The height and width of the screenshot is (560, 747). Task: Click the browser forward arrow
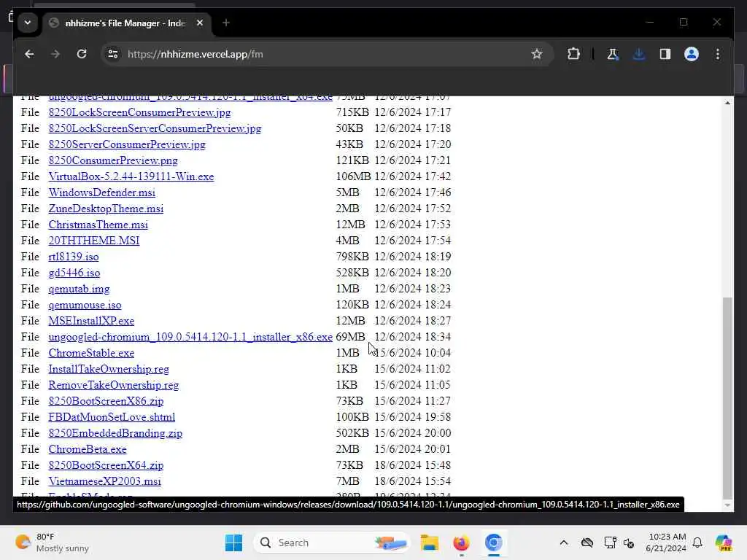point(55,54)
